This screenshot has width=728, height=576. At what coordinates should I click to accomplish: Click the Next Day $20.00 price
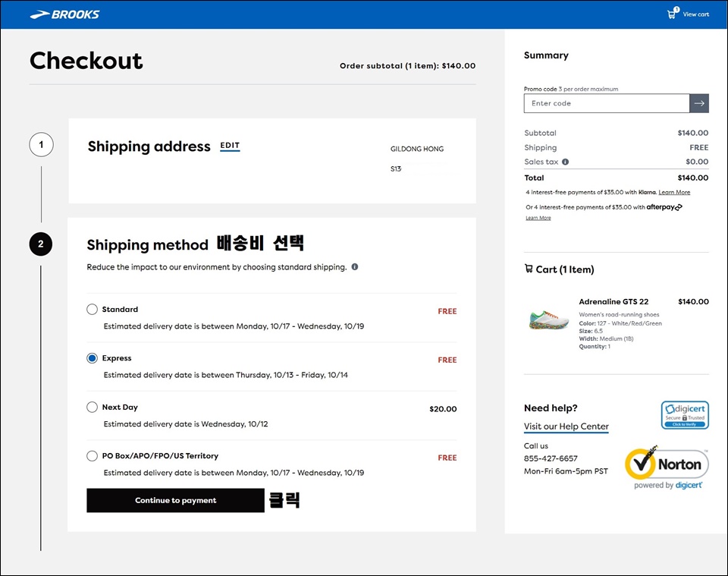[443, 409]
